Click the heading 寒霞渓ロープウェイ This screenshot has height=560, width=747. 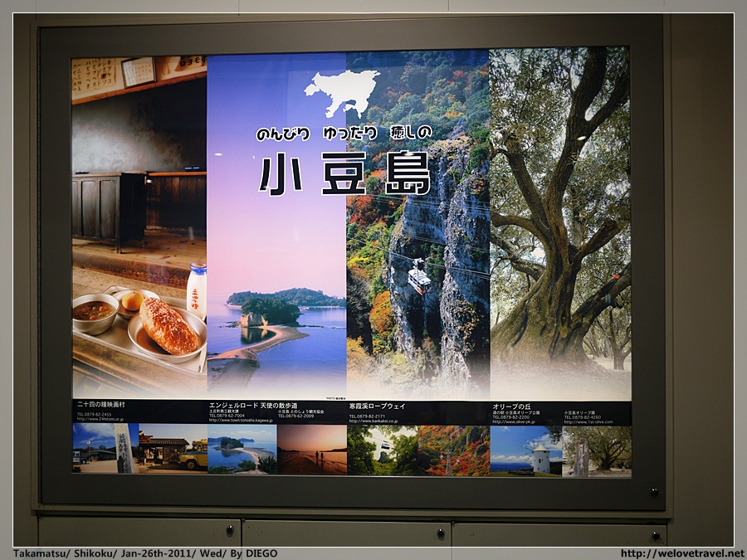pos(378,407)
